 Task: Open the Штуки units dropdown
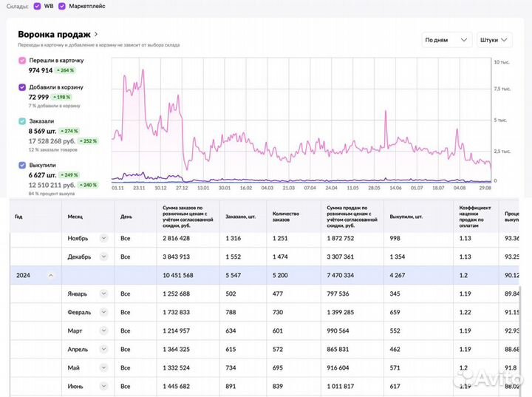tap(494, 40)
